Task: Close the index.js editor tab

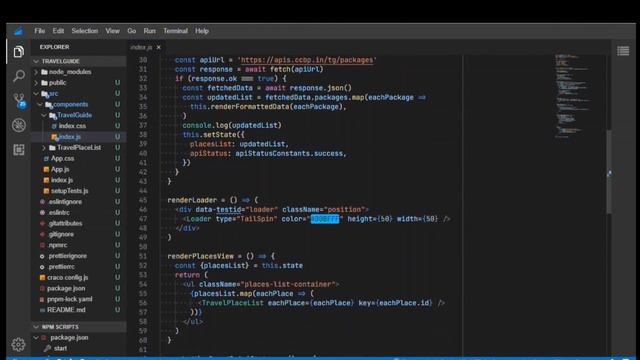Action: [159, 47]
